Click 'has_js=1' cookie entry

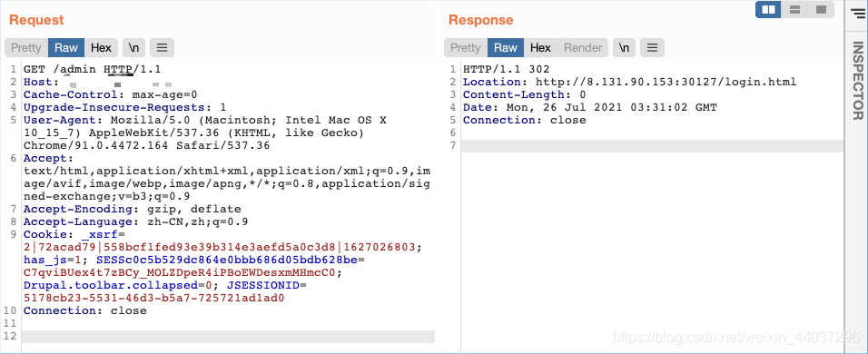point(53,260)
